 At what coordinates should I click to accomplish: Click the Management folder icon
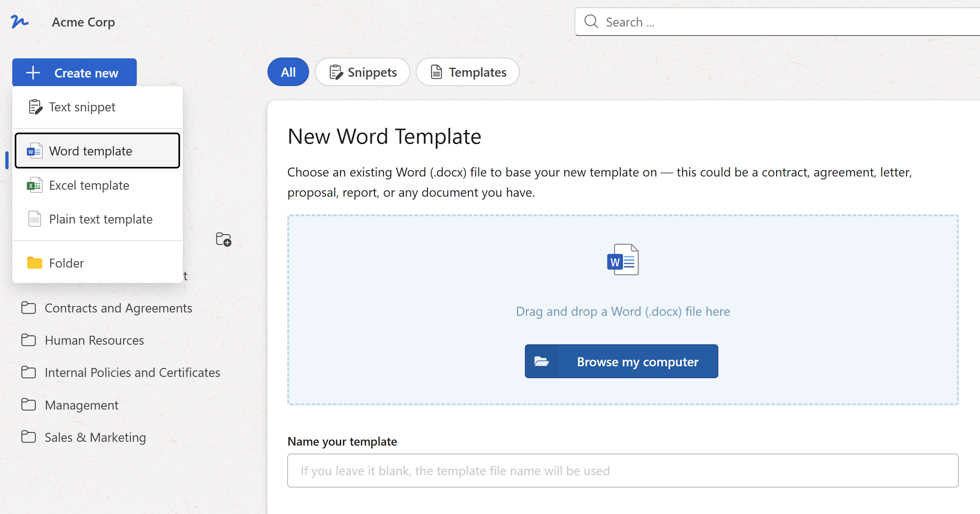pyautogui.click(x=28, y=405)
